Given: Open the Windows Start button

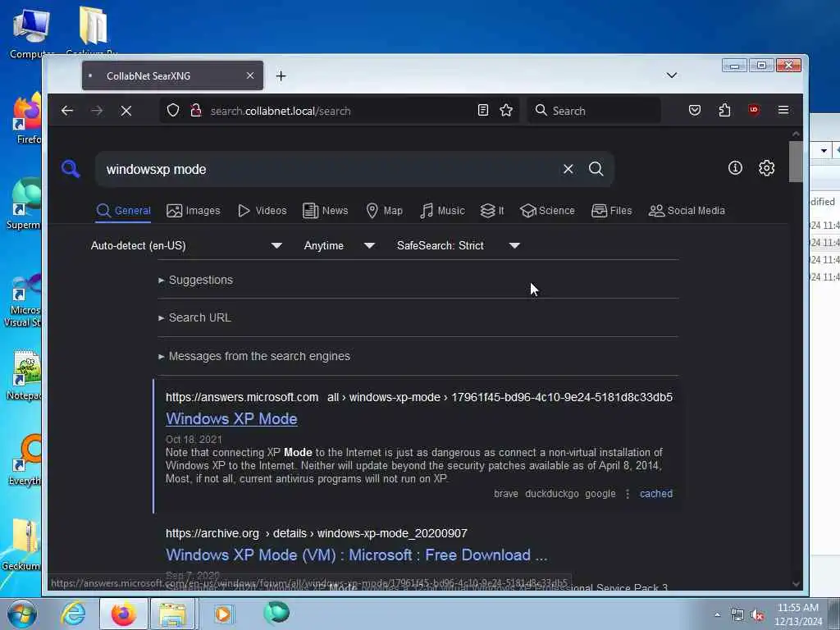Looking at the screenshot, I should click(21, 614).
